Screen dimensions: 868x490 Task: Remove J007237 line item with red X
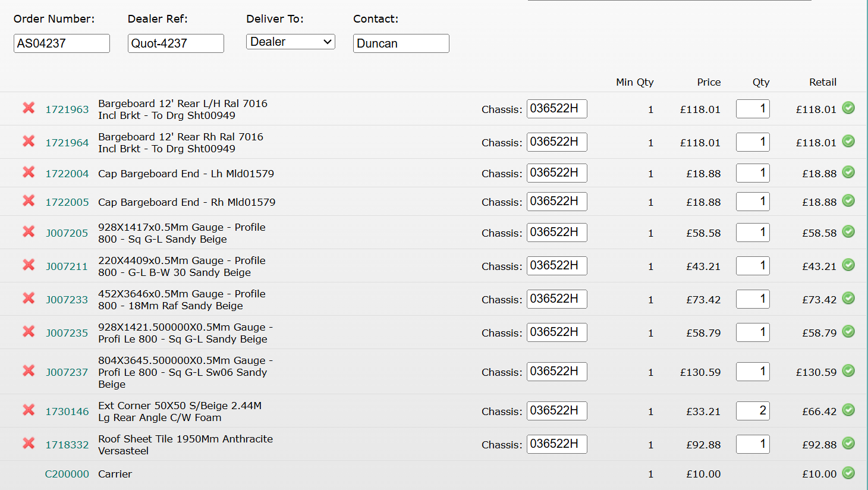[x=29, y=371]
